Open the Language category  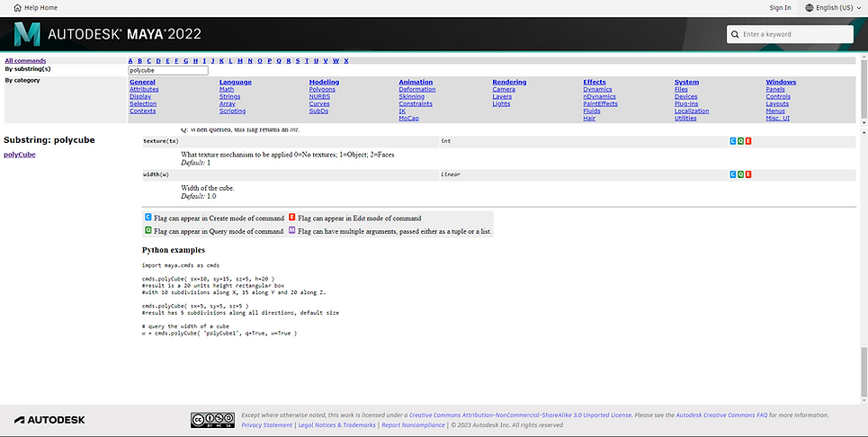[236, 82]
